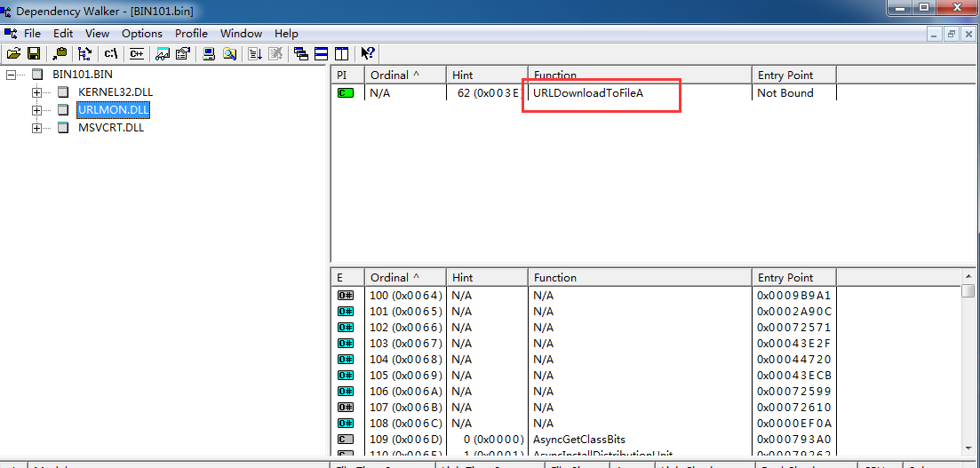
Task: Sort imports by Hint column header
Action: (487, 75)
